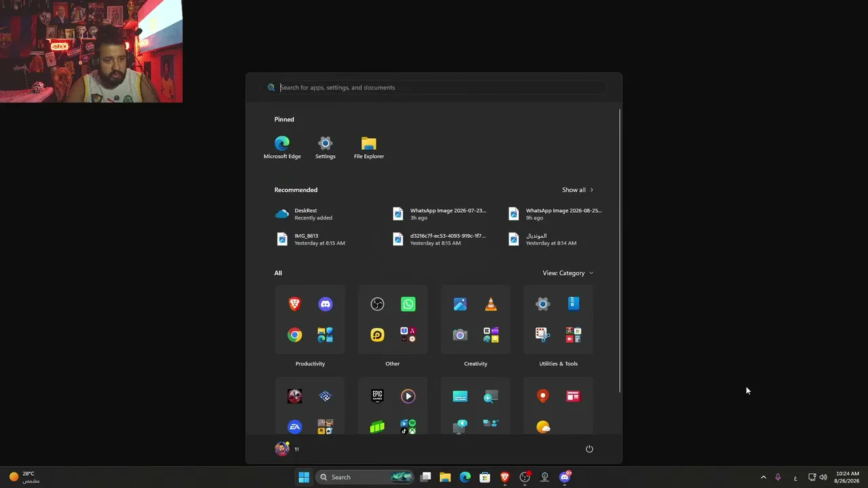Click the Start menu search field
The width and height of the screenshot is (868, 488).
coord(434,87)
